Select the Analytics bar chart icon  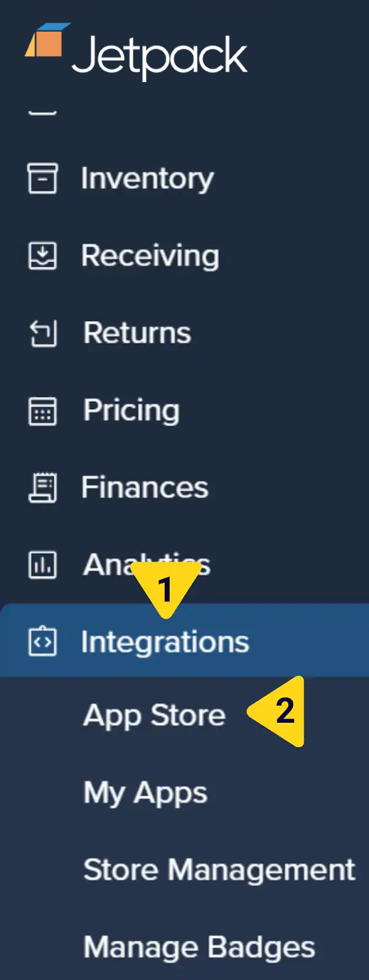click(x=42, y=565)
